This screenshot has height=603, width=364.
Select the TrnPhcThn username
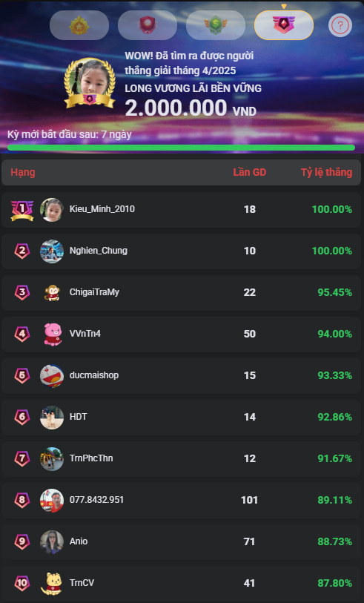[x=91, y=458]
